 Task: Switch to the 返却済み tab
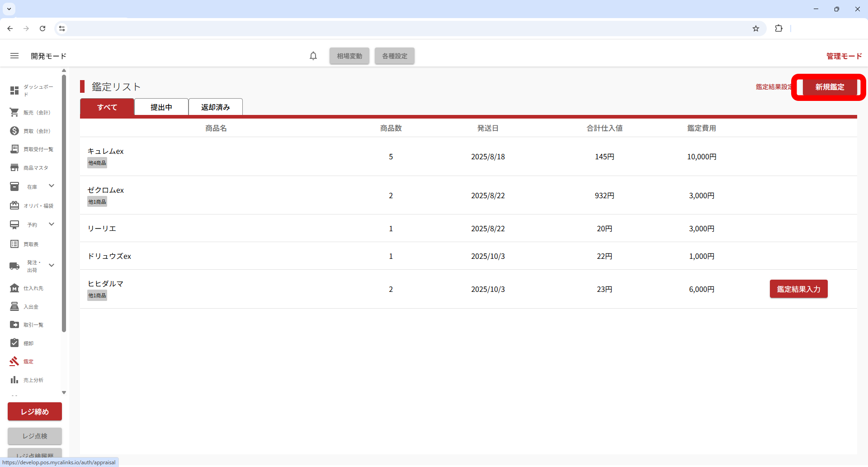pyautogui.click(x=216, y=107)
